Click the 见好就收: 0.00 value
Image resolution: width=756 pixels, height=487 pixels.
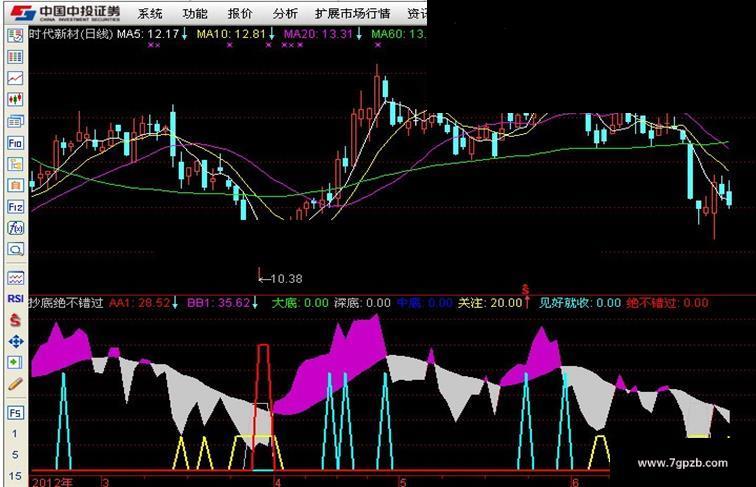[580, 303]
